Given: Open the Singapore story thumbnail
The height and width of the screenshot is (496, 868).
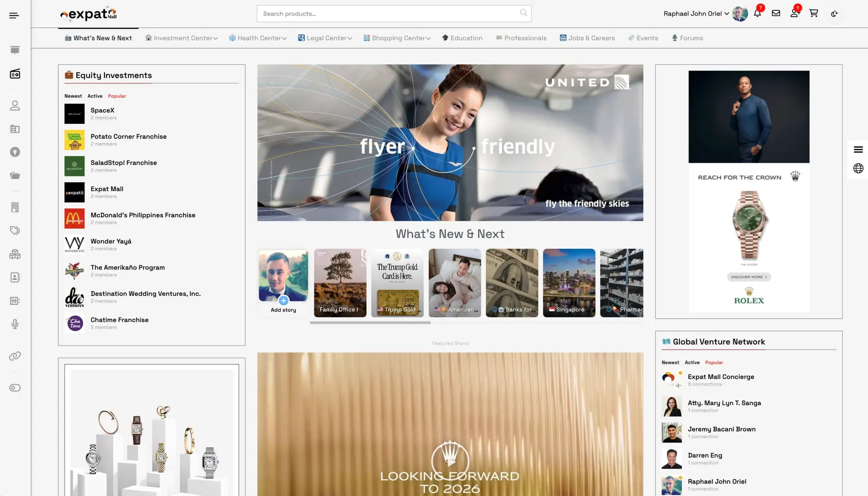Looking at the screenshot, I should [x=569, y=283].
